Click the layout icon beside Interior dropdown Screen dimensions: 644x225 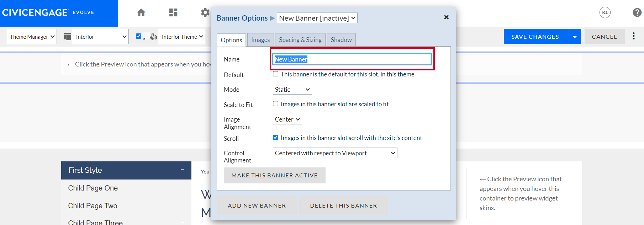tap(68, 37)
